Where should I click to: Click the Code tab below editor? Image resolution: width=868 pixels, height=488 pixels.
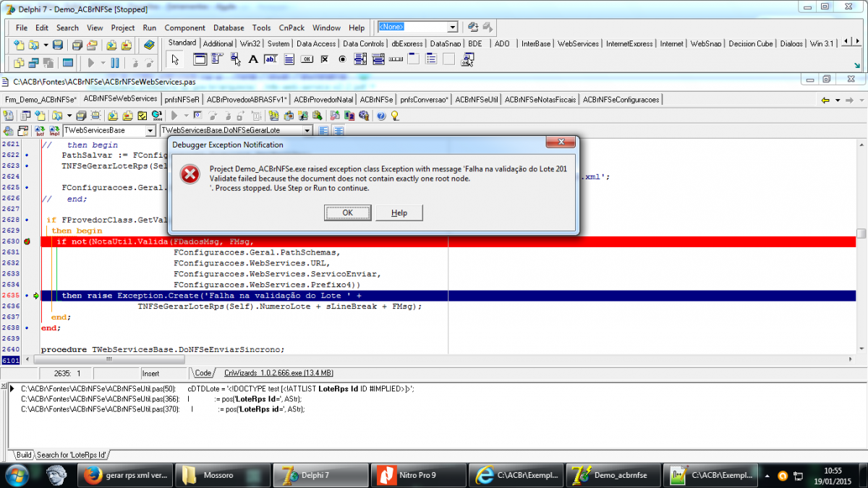(x=203, y=373)
